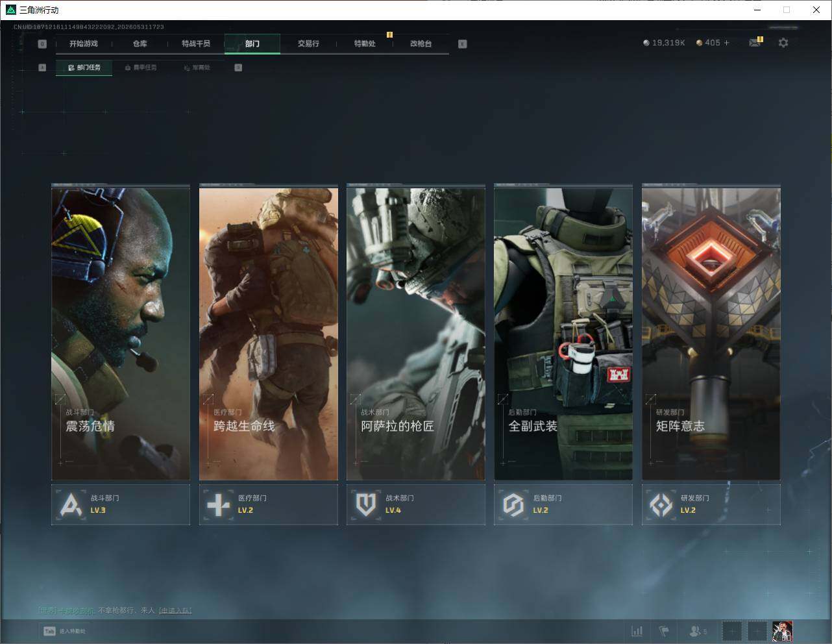The image size is (832, 644).
Task: Click the 申请入队 link in chat
Action: click(x=175, y=610)
